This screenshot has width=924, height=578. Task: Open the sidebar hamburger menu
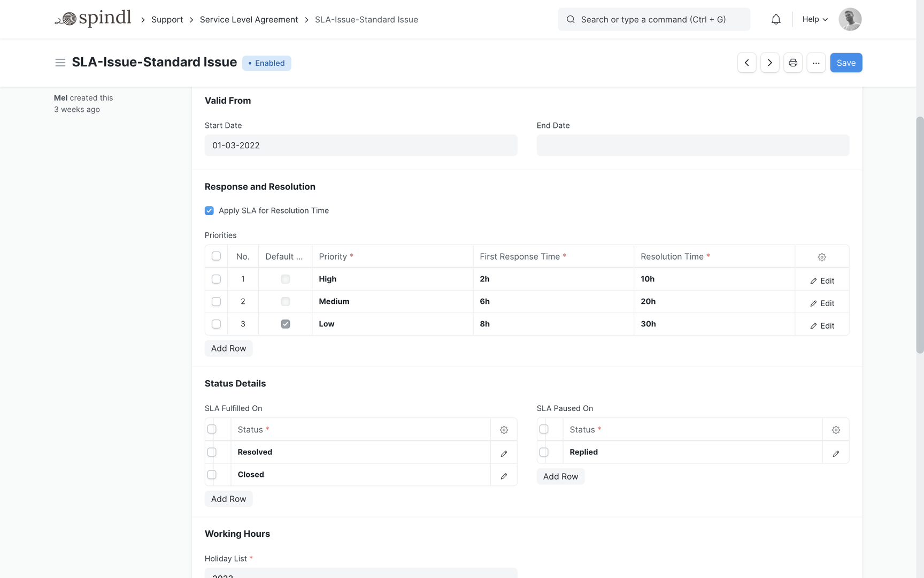[x=60, y=63]
